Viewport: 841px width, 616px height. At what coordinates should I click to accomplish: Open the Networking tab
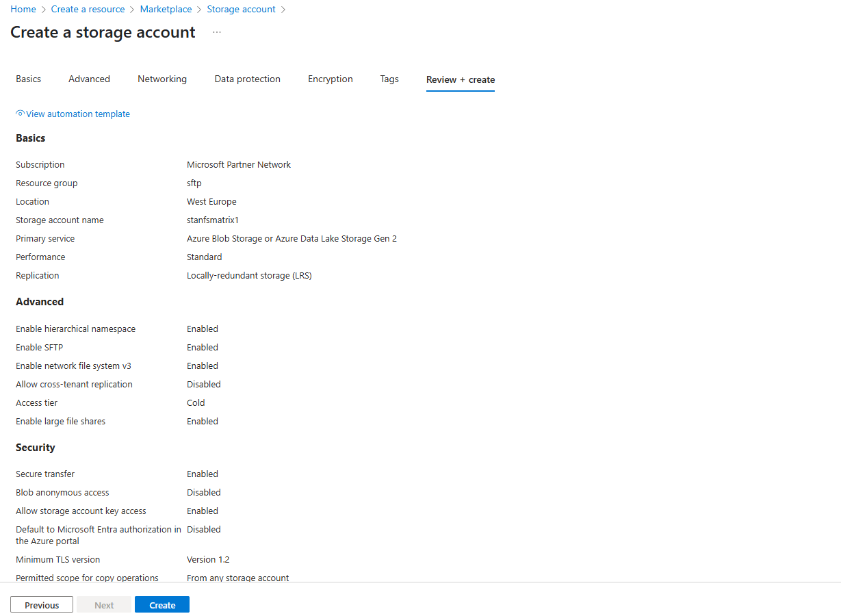[x=162, y=79]
